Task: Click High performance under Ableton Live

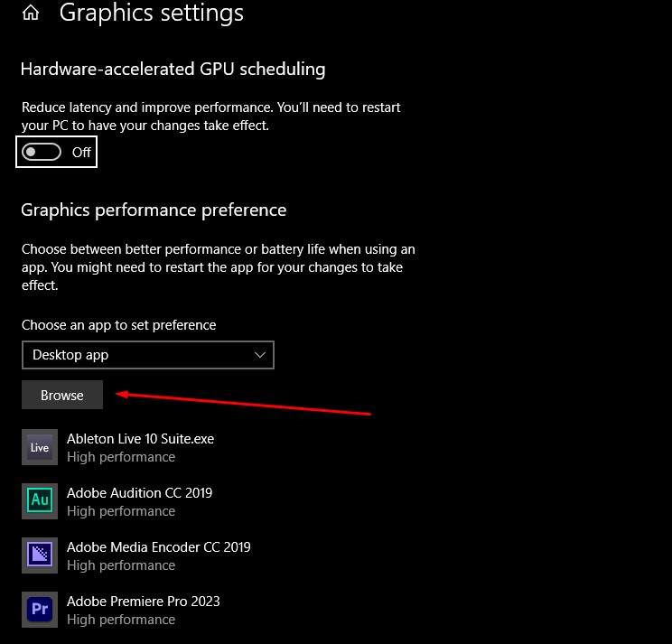Action: coord(121,457)
